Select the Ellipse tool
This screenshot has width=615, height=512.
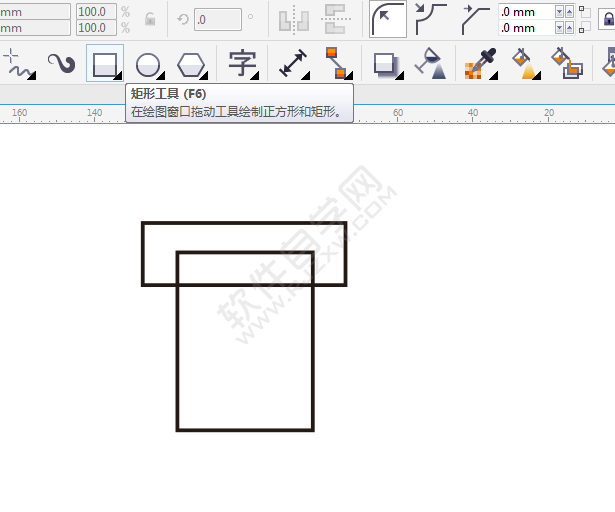coord(149,64)
